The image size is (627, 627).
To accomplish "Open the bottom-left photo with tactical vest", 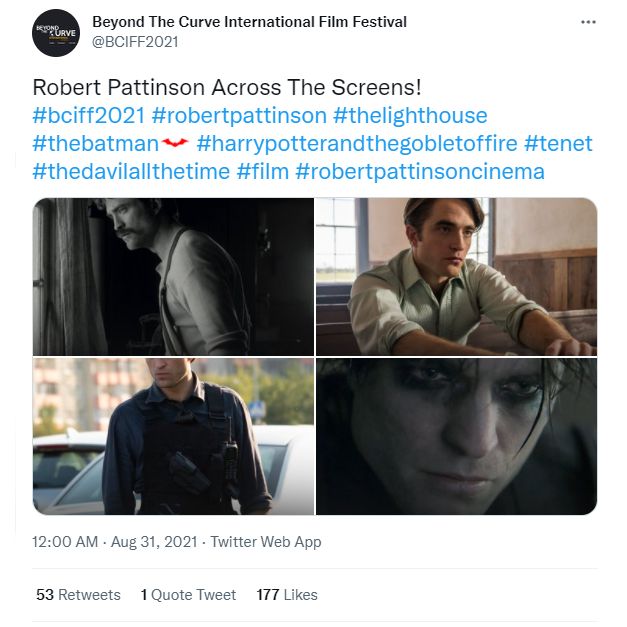I will click(173, 436).
